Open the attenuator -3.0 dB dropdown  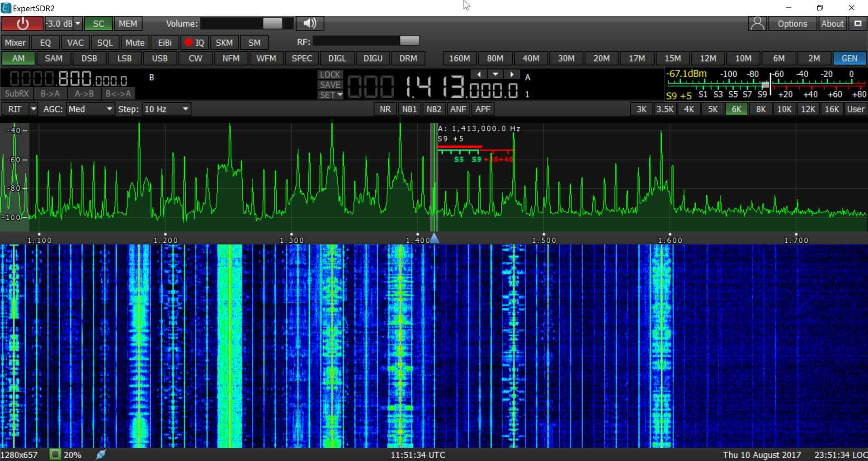click(x=78, y=24)
